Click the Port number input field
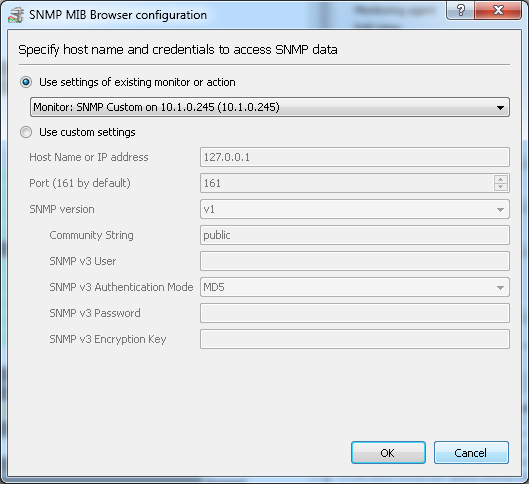 (x=347, y=183)
